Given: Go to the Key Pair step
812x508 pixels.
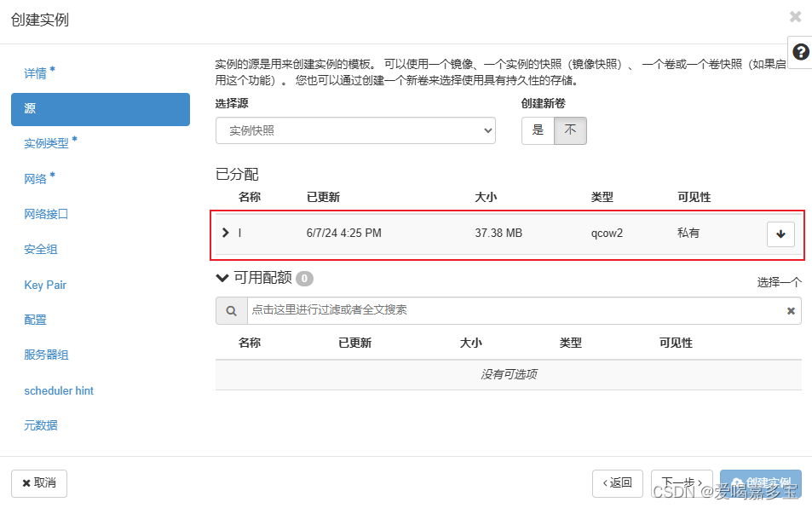Looking at the screenshot, I should tap(45, 285).
